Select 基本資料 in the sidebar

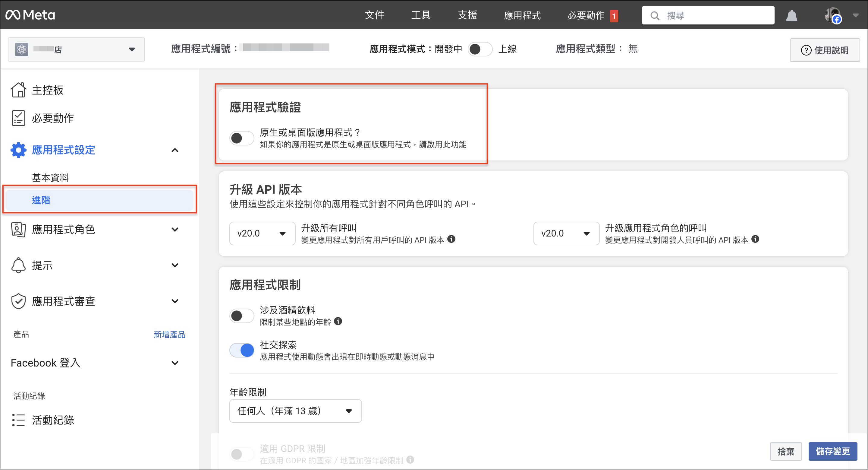pyautogui.click(x=50, y=178)
